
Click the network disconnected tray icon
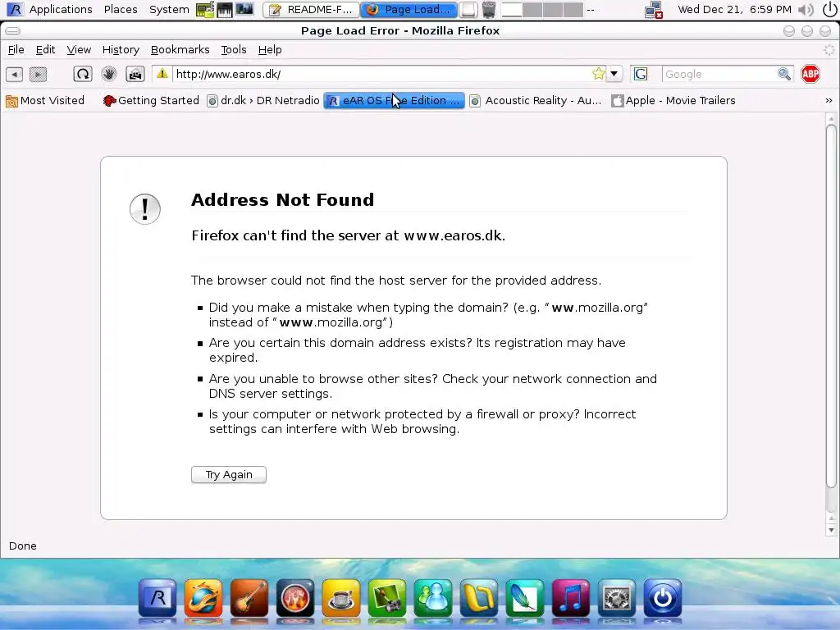[x=654, y=10]
